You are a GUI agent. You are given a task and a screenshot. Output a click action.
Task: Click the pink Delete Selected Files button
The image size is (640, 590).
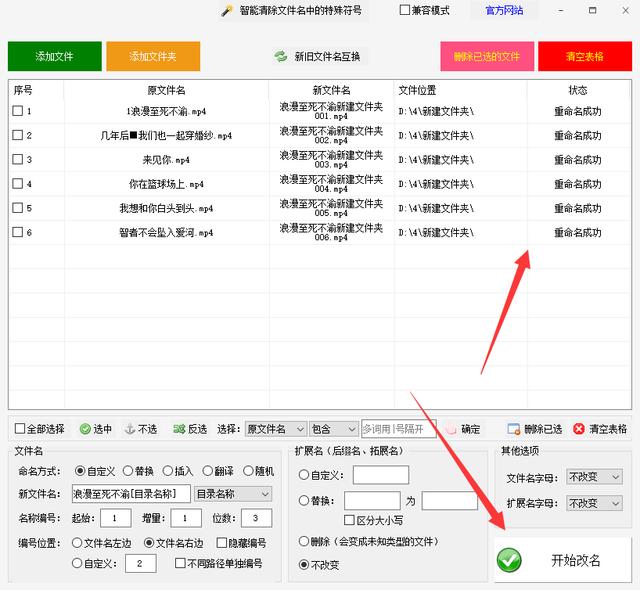(487, 56)
